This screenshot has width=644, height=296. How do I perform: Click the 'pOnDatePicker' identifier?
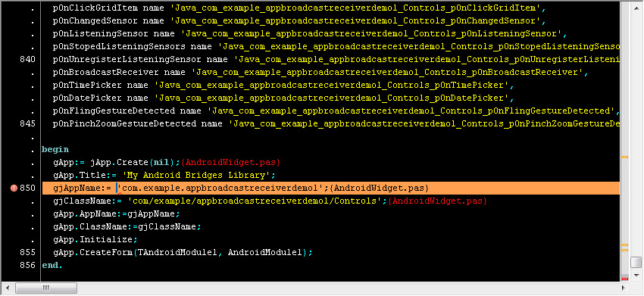[87, 98]
